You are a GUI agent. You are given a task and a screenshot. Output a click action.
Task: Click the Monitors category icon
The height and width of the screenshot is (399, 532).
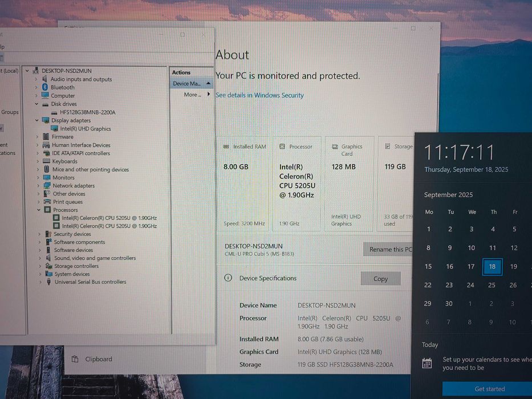47,177
